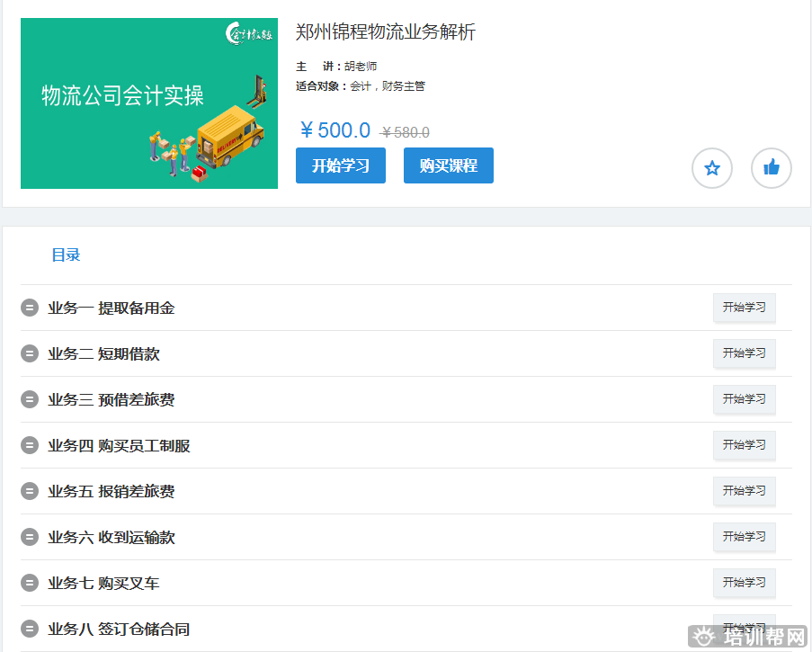This screenshot has width=812, height=652.
Task: Click the current price ¥500.0
Action: (x=335, y=130)
